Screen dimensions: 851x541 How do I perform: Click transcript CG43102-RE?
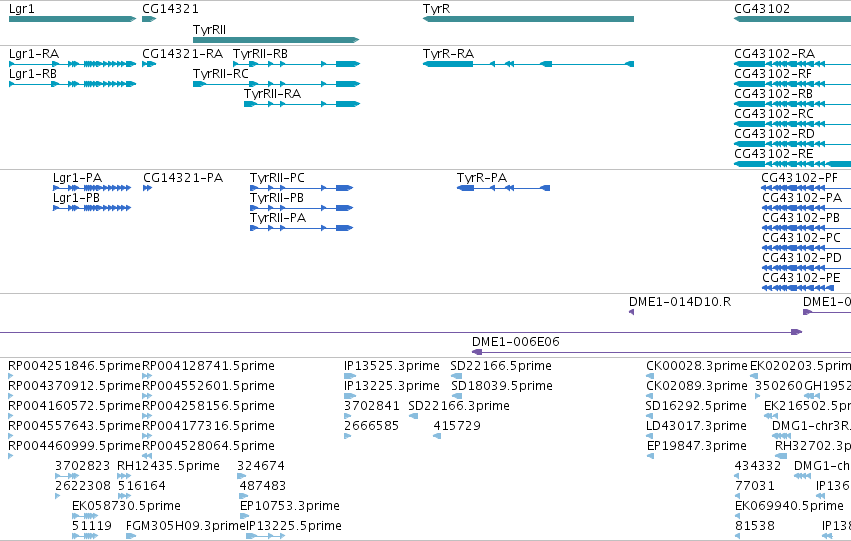click(773, 155)
